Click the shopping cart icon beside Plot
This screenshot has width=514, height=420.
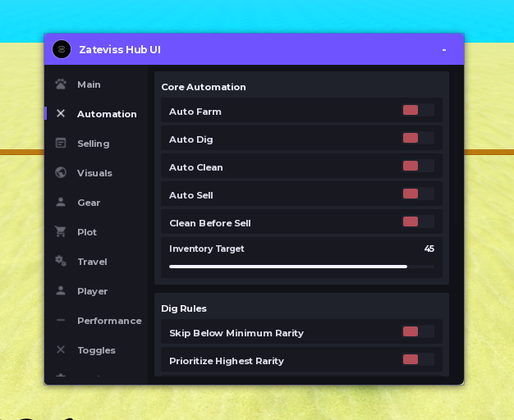click(61, 231)
